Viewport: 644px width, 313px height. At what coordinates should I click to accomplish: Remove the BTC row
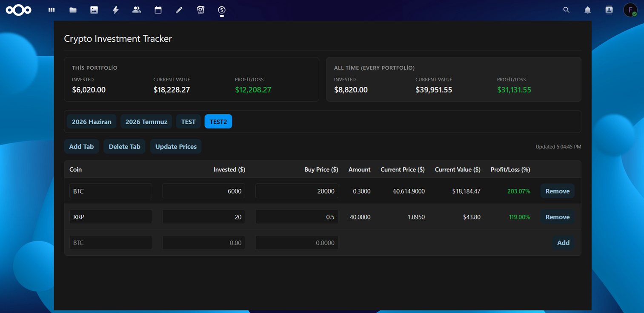[558, 191]
